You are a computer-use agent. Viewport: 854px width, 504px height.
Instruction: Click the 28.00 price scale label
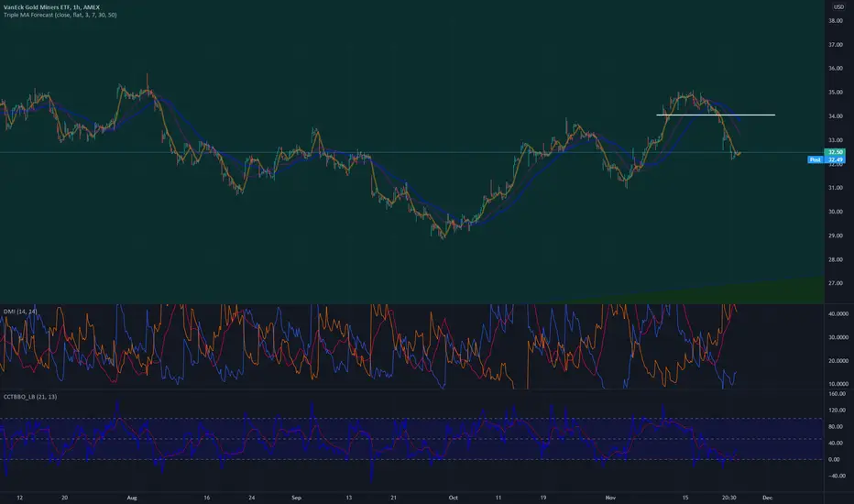836,260
